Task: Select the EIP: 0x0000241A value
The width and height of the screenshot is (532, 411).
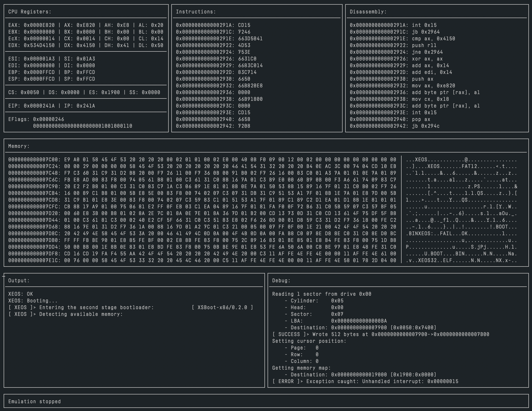Action: (x=32, y=106)
